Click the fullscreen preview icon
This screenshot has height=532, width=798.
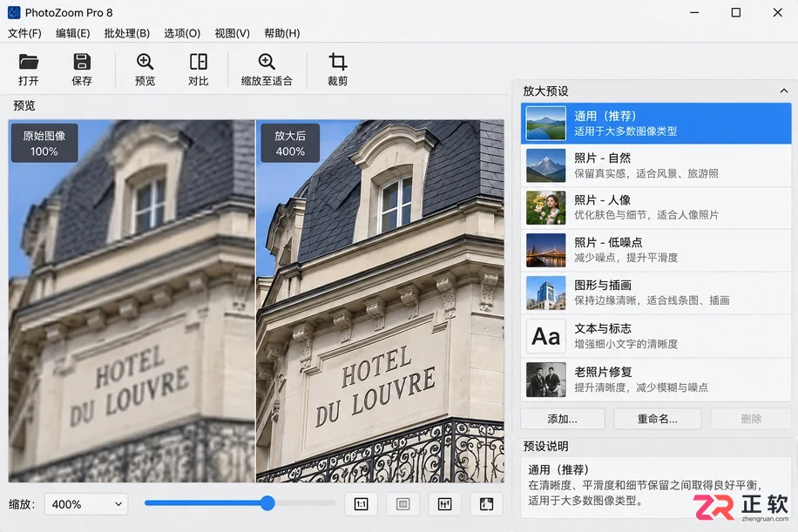click(x=486, y=504)
